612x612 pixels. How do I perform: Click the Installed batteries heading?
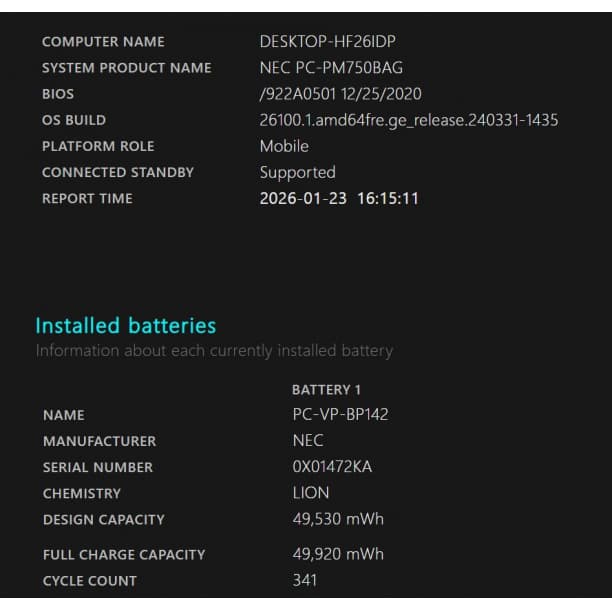[125, 325]
